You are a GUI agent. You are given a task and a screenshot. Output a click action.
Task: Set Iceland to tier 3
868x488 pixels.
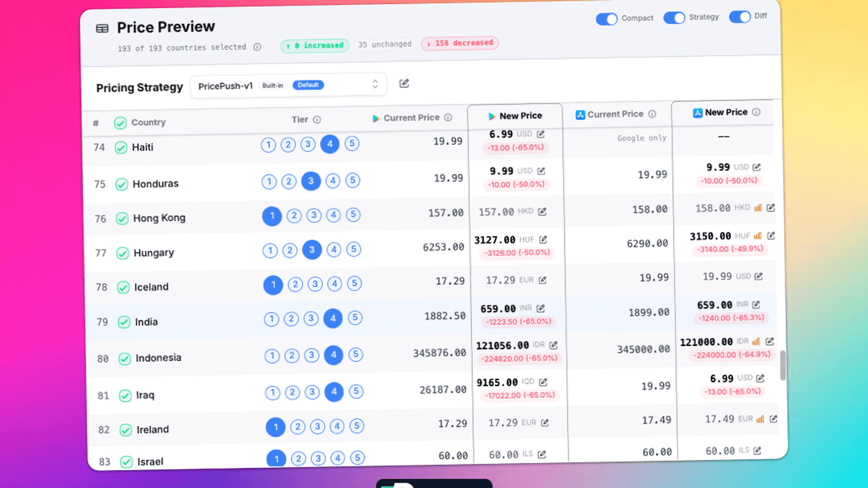point(315,284)
